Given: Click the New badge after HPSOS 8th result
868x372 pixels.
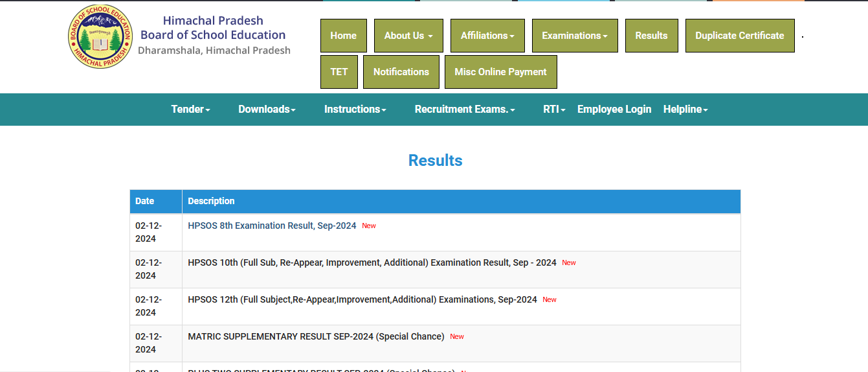Looking at the screenshot, I should coord(369,226).
